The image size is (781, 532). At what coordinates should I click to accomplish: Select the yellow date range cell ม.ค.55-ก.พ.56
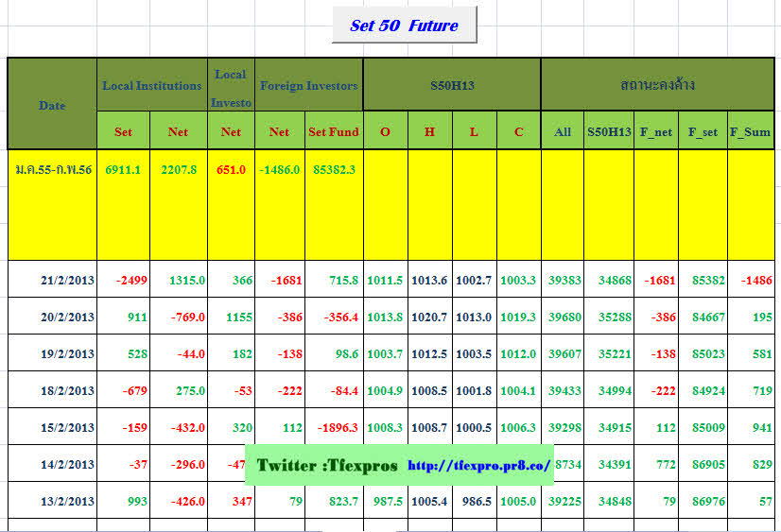click(x=52, y=170)
